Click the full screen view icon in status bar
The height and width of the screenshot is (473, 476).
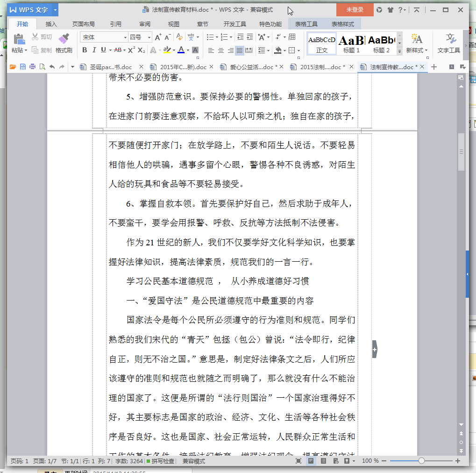pyautogui.click(x=298, y=461)
